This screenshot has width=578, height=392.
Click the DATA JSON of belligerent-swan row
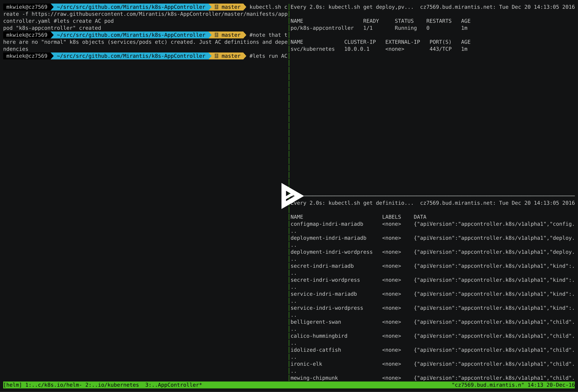tap(494, 322)
